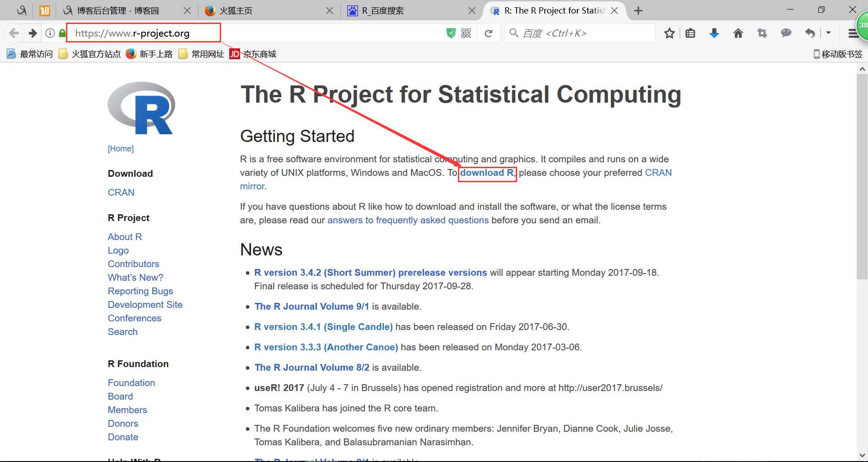
Task: Click the R logo image
Action: 142,108
